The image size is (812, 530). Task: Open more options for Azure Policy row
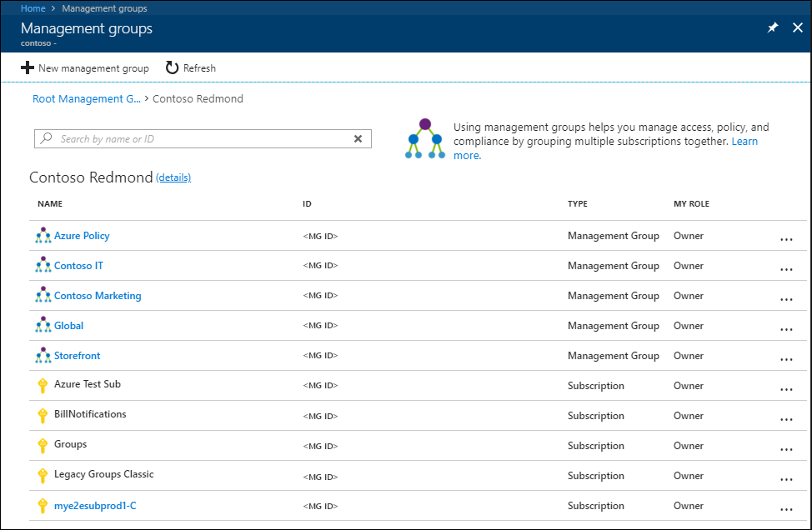coord(786,239)
